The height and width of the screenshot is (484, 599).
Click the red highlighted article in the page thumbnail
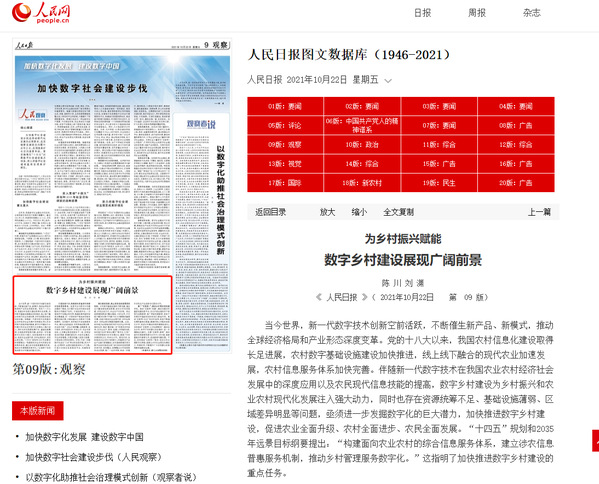point(92,315)
